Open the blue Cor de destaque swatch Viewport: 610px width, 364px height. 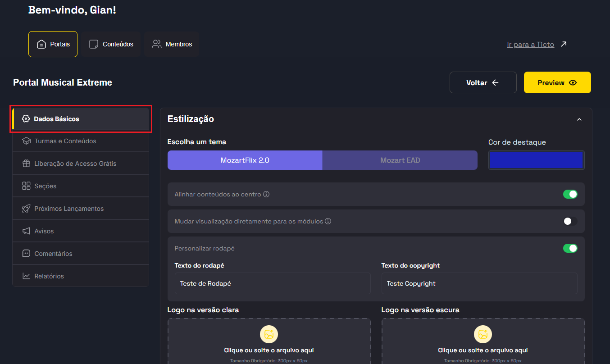[x=536, y=160]
